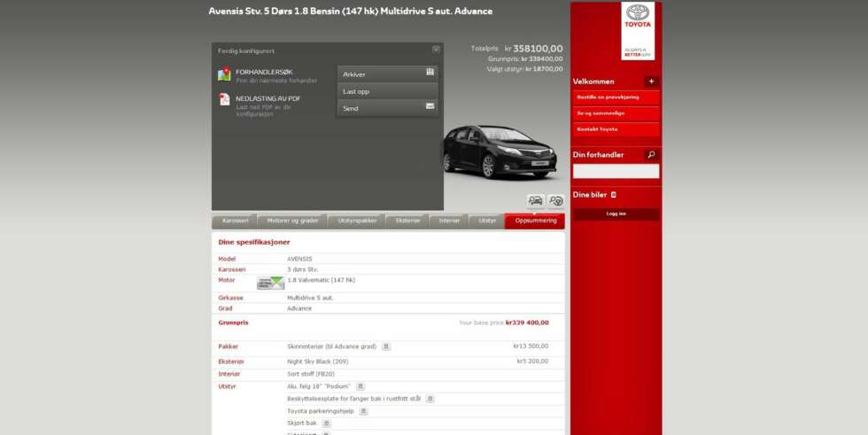Click Night Sky Black (209) text

pos(318,361)
